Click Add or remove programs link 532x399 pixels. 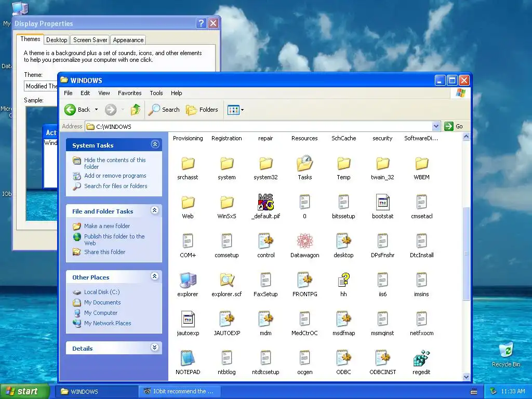pyautogui.click(x=115, y=176)
